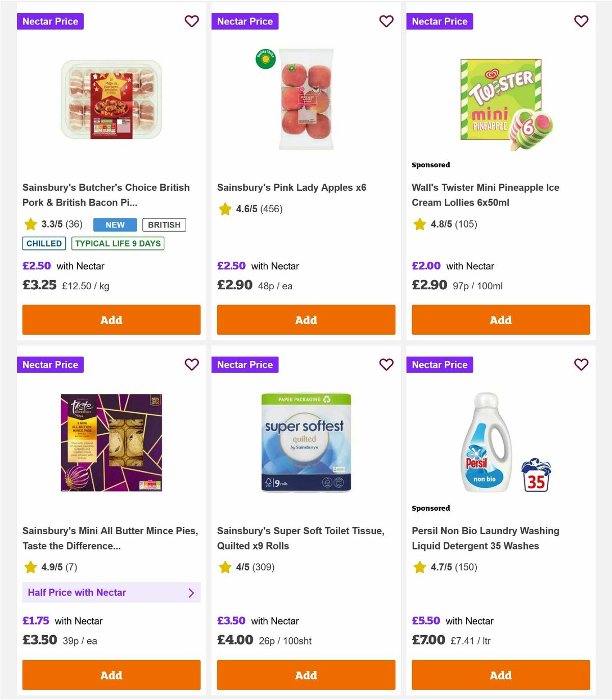Add Twister Mini Pineapple lollies to favourites

click(x=581, y=21)
